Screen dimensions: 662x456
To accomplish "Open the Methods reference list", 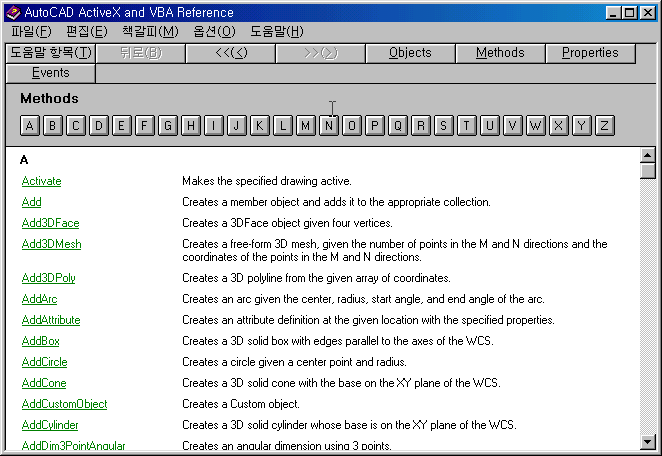I will click(x=500, y=53).
